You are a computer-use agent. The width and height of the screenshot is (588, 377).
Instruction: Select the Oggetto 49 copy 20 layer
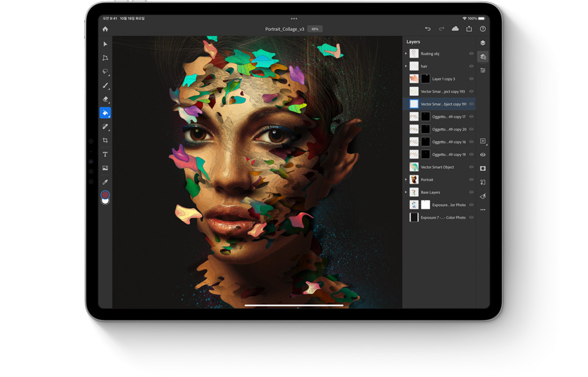[x=439, y=129]
